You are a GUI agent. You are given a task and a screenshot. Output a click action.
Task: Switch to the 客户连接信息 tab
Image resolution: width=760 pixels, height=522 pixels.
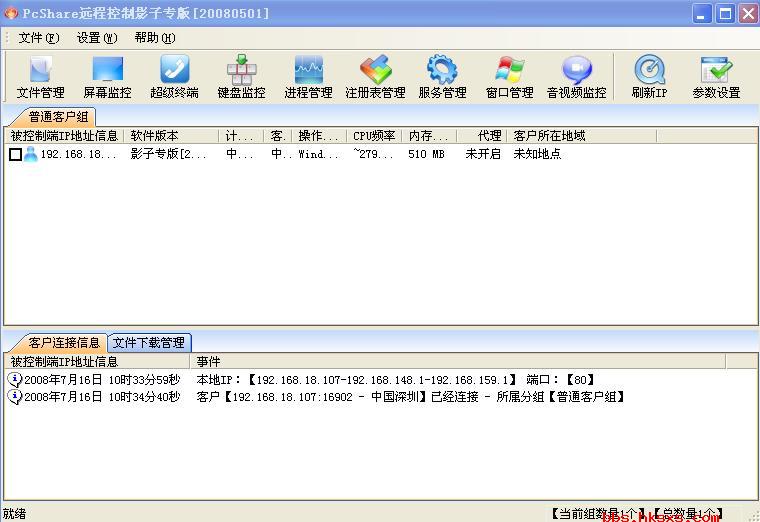point(63,343)
